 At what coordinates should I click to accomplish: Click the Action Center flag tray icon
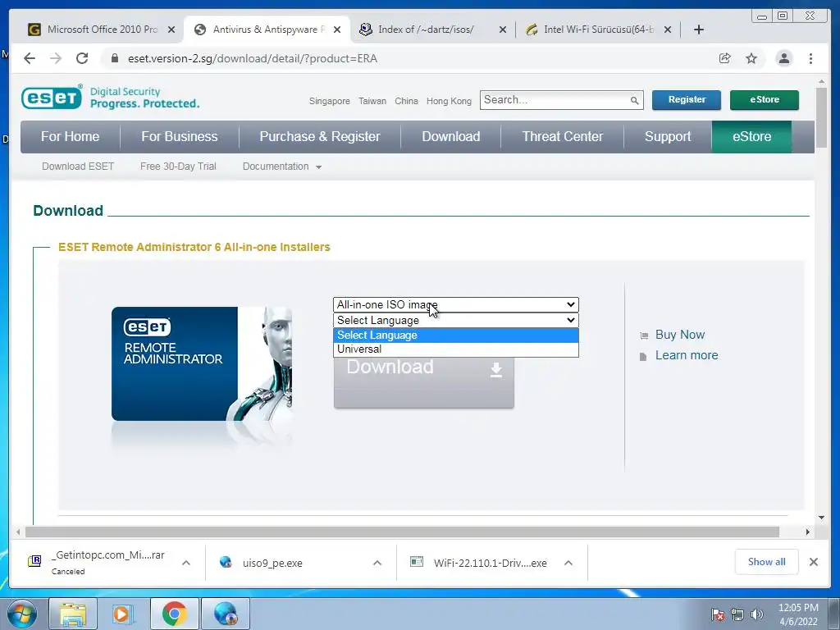(718, 614)
